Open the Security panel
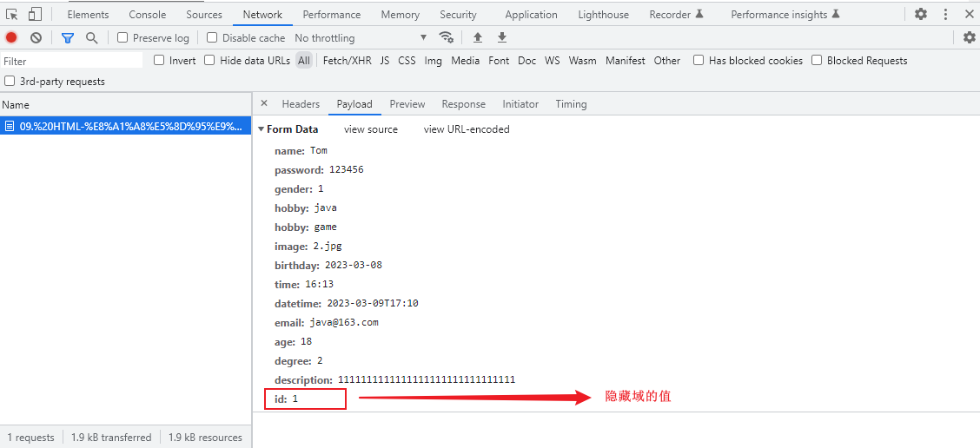 point(458,15)
